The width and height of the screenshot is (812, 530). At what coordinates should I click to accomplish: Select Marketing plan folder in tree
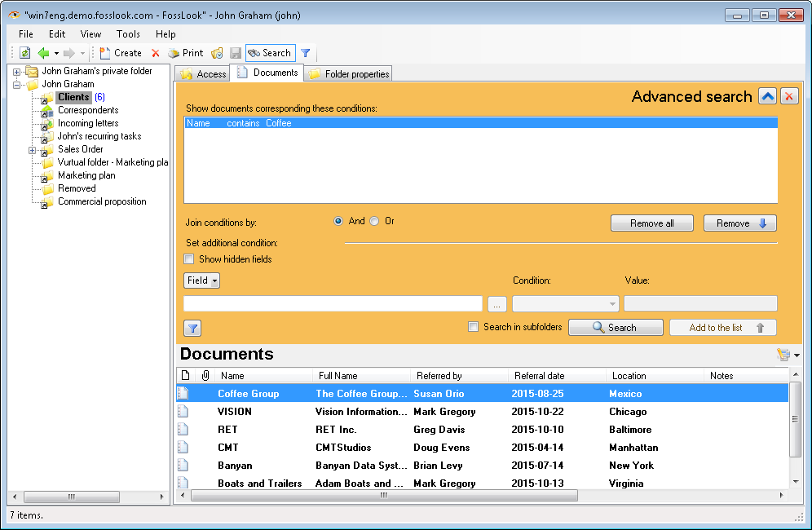click(x=86, y=175)
